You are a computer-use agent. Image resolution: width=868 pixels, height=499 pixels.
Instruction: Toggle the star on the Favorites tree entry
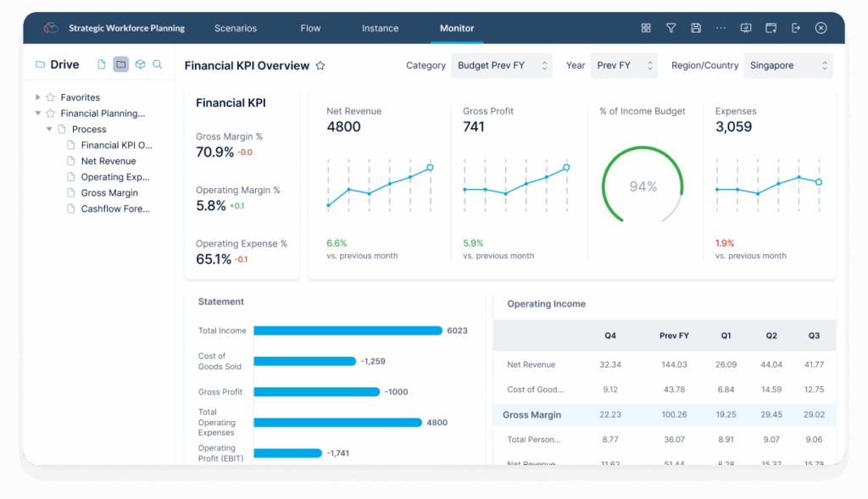(x=48, y=97)
